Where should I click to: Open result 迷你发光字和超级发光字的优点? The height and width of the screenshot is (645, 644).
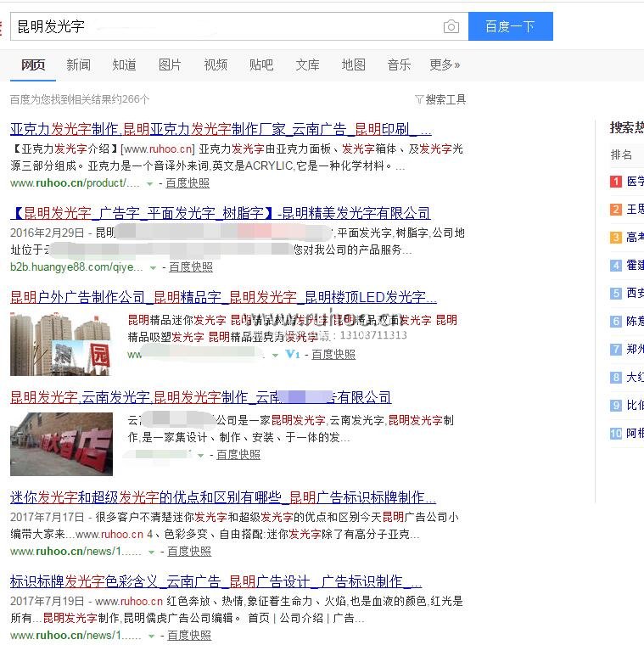pyautogui.click(x=223, y=497)
